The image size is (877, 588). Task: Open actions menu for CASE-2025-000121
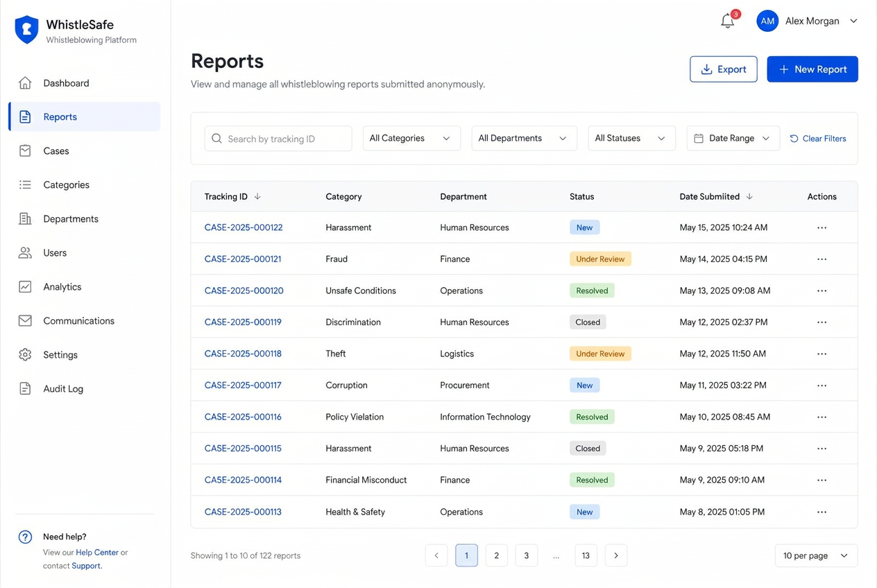pos(821,259)
